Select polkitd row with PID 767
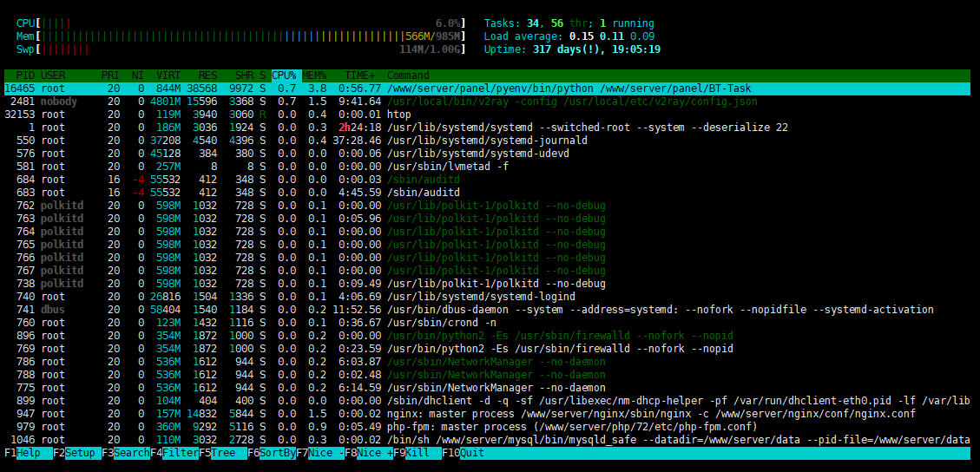 coord(488,271)
